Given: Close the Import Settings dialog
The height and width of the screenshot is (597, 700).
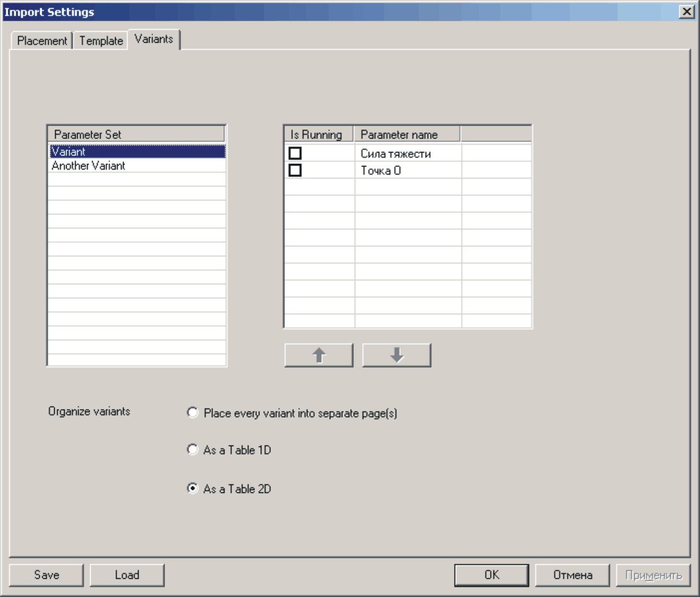Looking at the screenshot, I should [x=687, y=12].
